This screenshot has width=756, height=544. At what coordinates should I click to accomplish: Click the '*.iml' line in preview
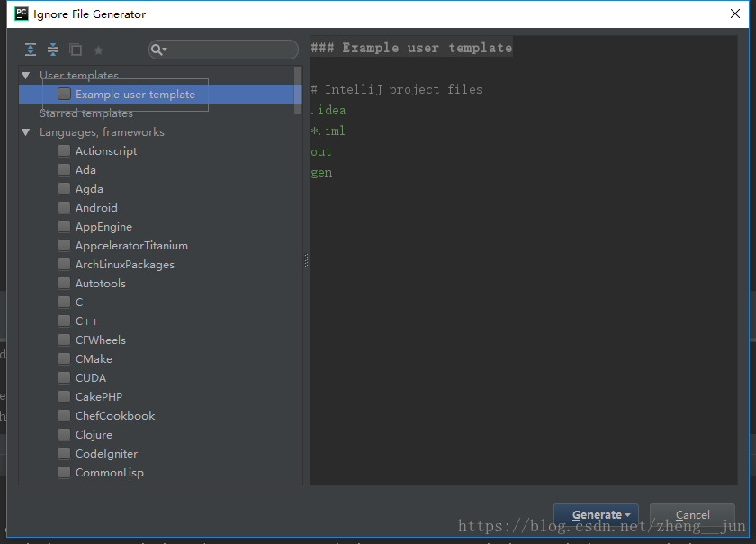[328, 131]
